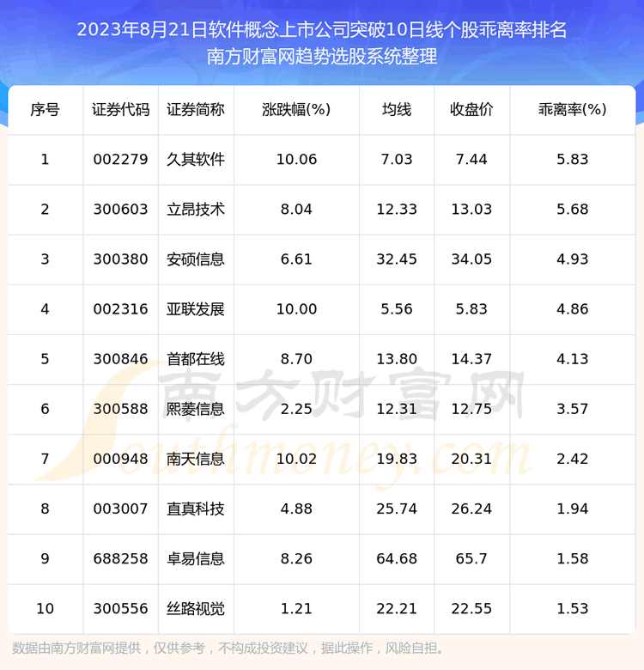Open the 南天信息 stock entry
This screenshot has width=644, height=670.
(x=196, y=459)
